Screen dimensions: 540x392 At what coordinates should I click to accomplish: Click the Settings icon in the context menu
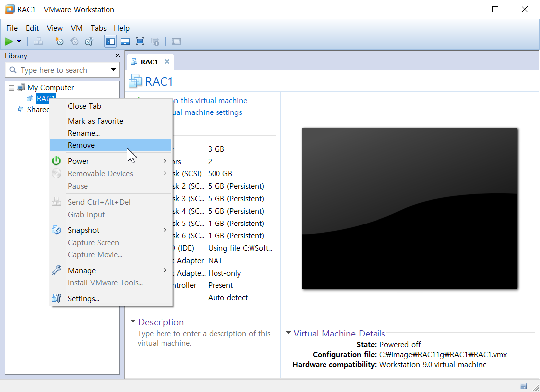(x=56, y=298)
